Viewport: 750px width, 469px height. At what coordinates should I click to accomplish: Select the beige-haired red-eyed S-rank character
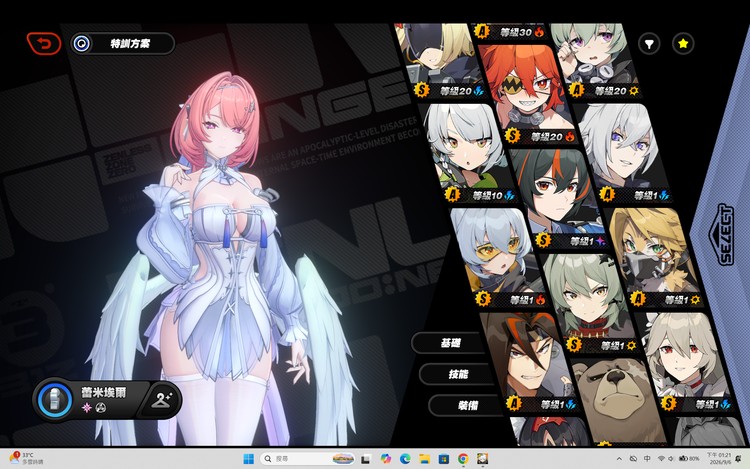[x=684, y=362]
